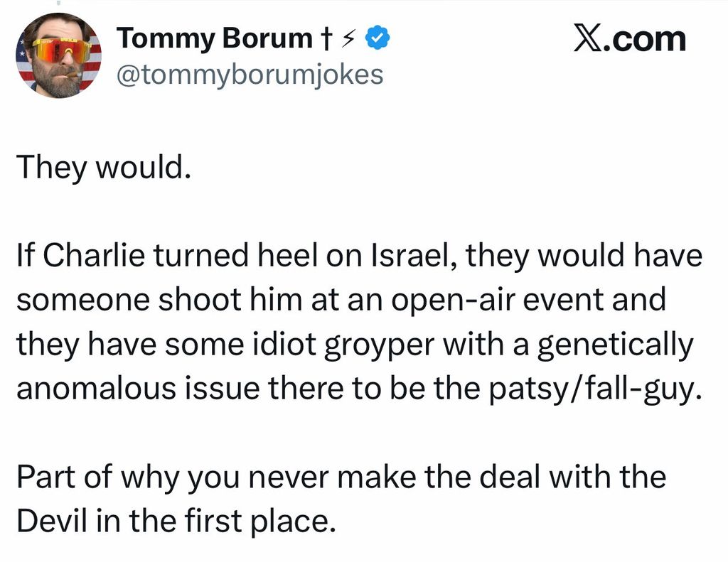Click the cigar in the avatar photo
The height and width of the screenshot is (562, 728).
pyautogui.click(x=73, y=75)
